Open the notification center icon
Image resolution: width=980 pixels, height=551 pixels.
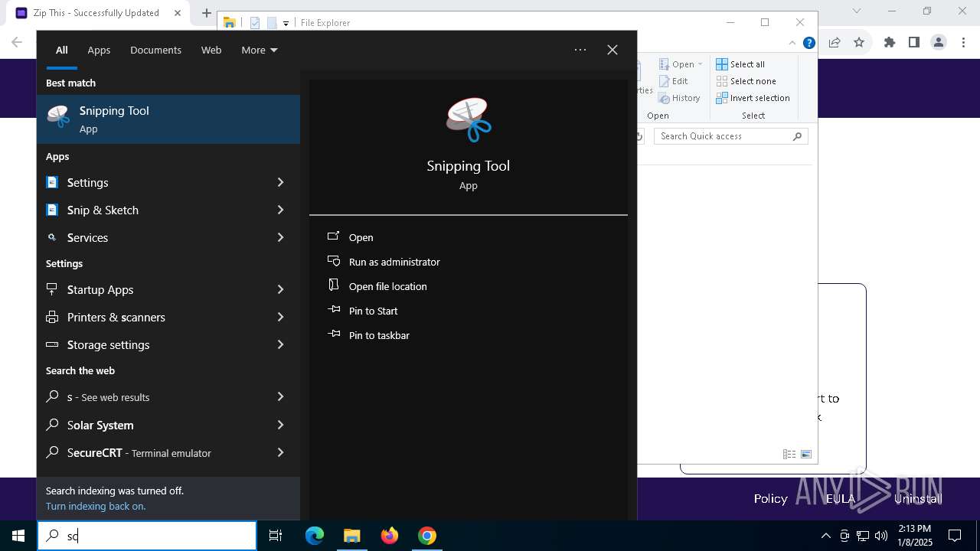(955, 536)
